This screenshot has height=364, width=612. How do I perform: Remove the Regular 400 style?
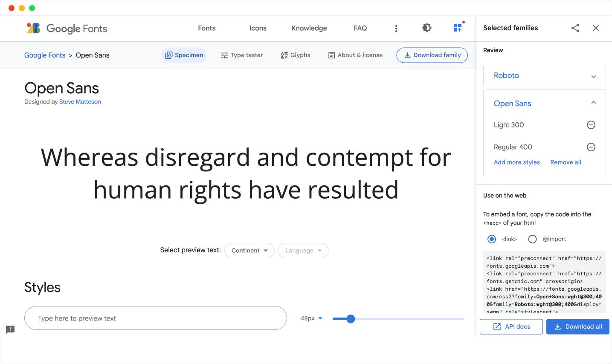click(591, 147)
